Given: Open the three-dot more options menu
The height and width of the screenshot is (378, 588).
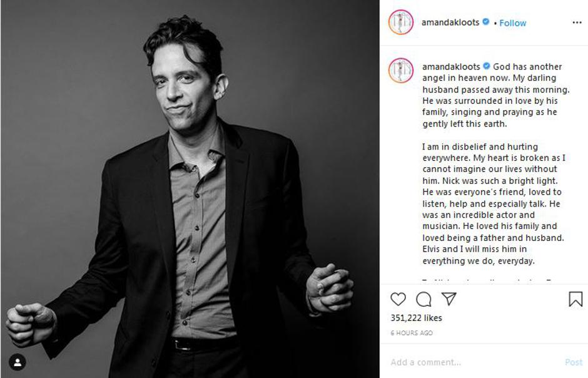Looking at the screenshot, I should [x=577, y=23].
